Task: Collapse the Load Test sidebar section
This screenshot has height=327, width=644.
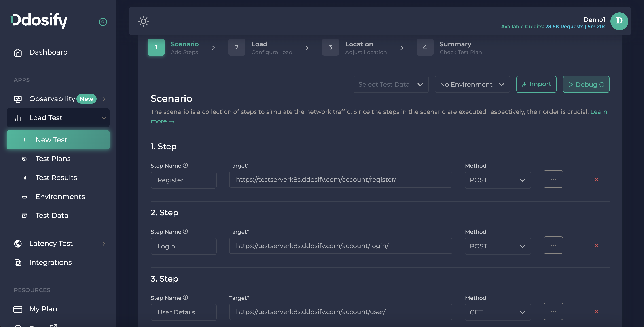Action: tap(104, 118)
